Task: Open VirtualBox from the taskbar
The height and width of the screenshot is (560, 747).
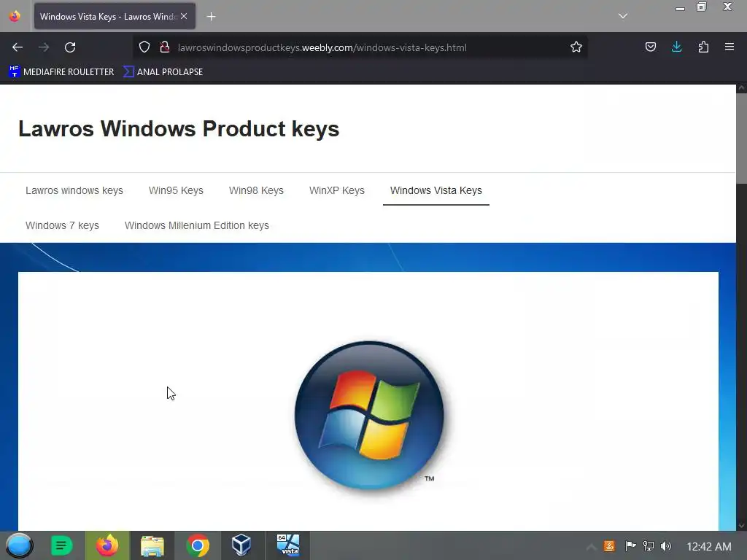Action: tap(241, 545)
